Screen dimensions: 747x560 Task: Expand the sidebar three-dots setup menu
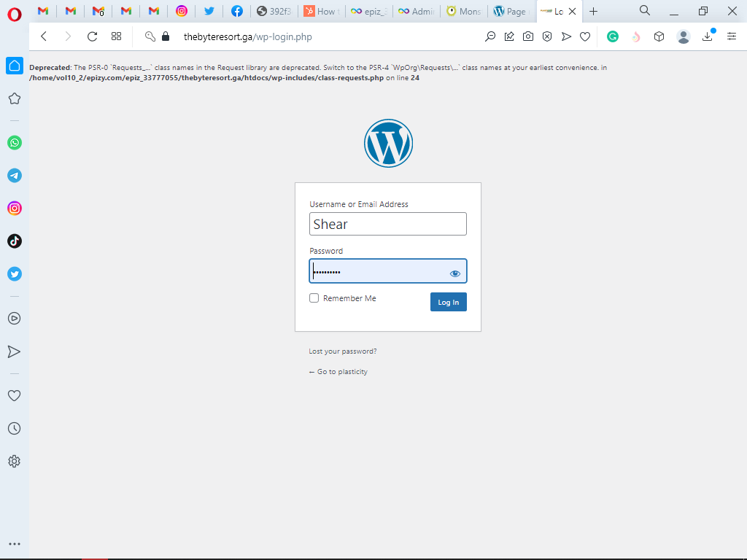click(x=14, y=544)
